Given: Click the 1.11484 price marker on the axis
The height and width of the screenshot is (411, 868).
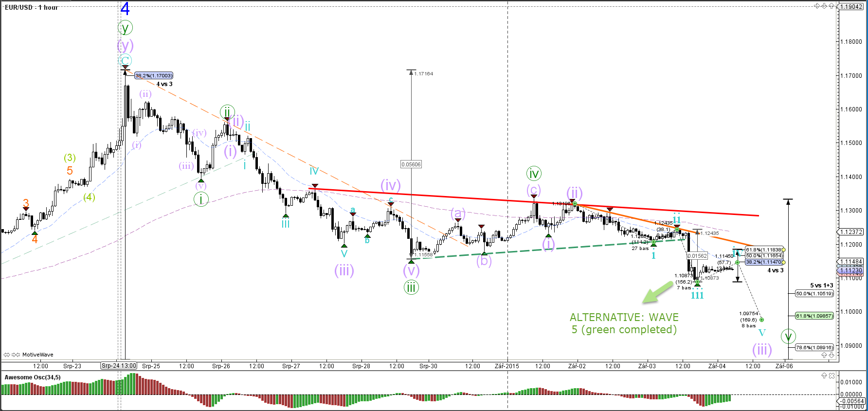Looking at the screenshot, I should click(851, 262).
